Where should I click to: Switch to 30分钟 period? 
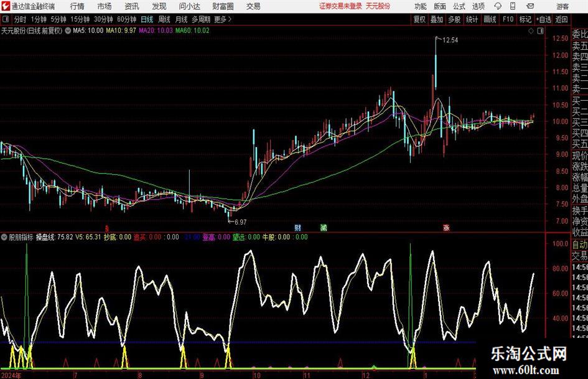[x=103, y=19]
